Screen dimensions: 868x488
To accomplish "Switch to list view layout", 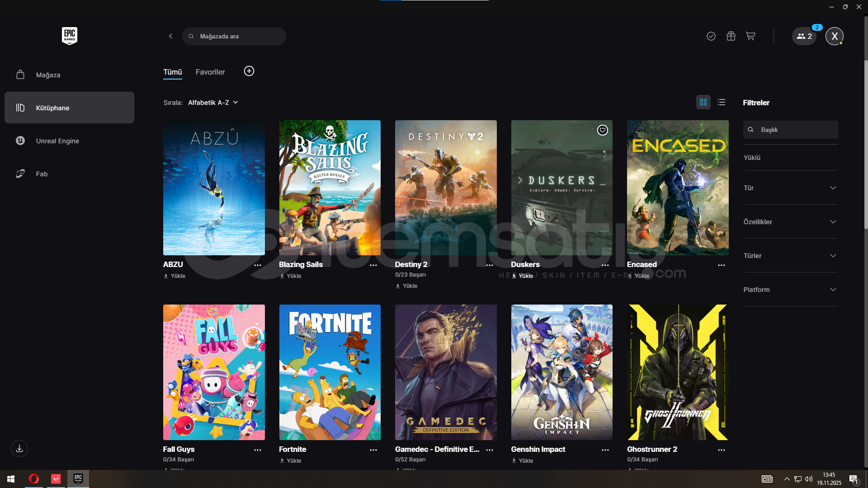I will 722,103.
